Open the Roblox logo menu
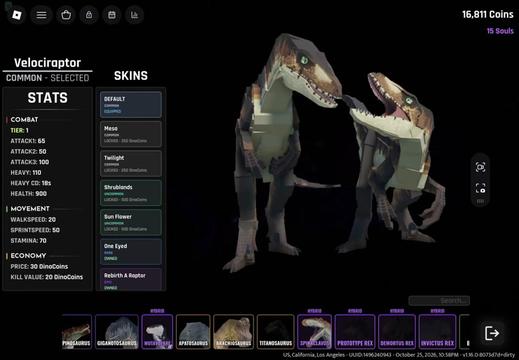This screenshot has width=519, height=360. [17, 15]
